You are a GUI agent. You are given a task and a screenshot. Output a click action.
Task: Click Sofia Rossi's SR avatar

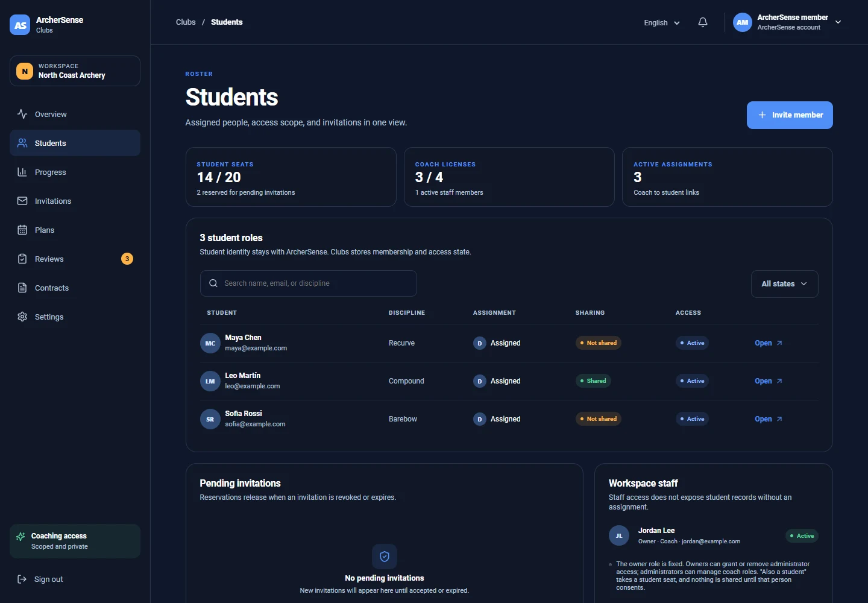pos(210,419)
